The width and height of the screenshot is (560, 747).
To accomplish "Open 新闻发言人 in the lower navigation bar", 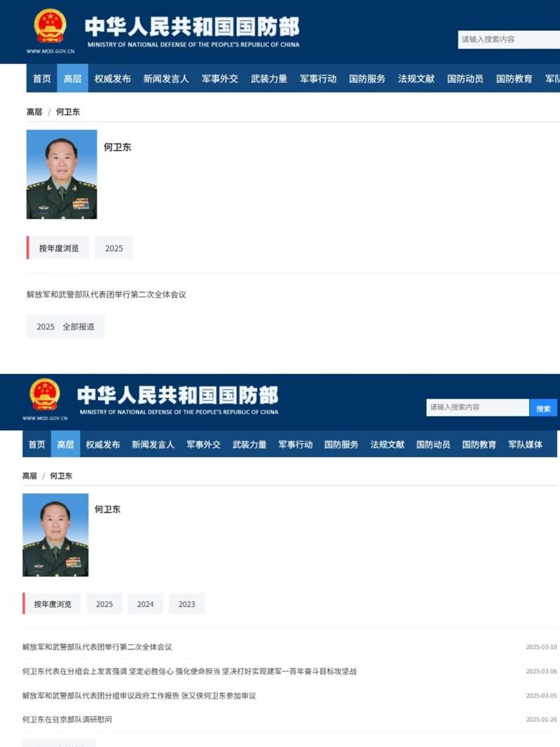I will pos(153,444).
